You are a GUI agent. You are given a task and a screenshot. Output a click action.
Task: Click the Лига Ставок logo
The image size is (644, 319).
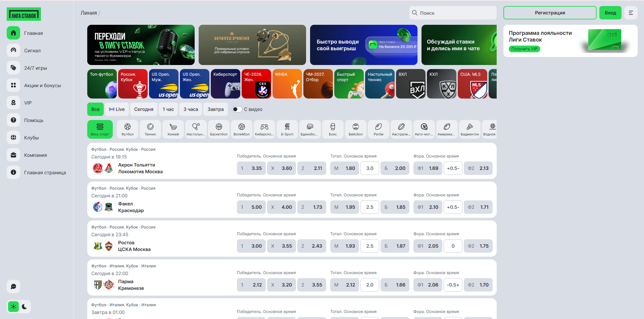24,14
